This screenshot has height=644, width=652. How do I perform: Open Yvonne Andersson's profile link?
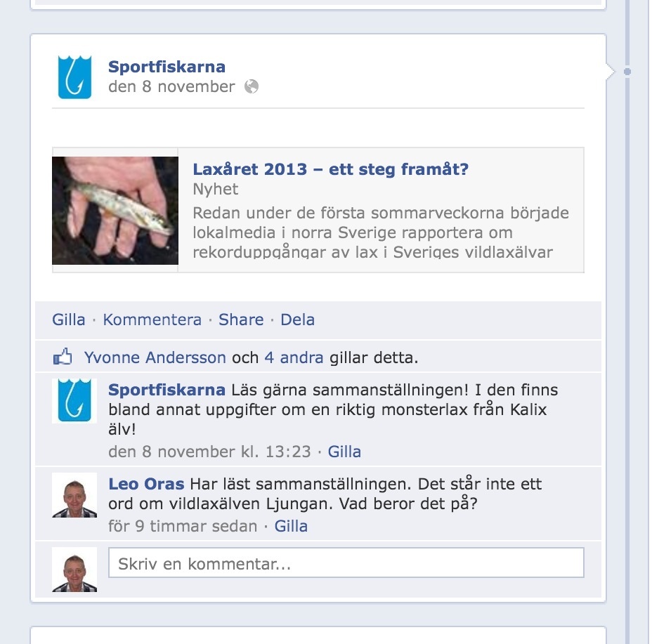[155, 357]
